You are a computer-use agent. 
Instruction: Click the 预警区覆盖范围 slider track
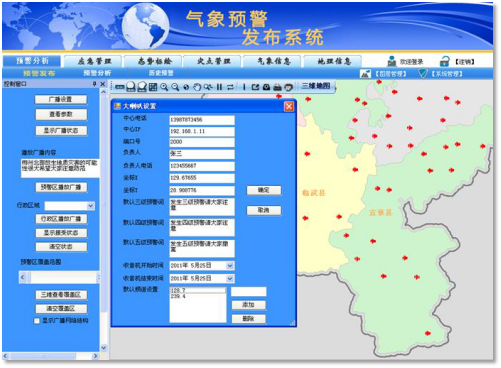[60, 277]
